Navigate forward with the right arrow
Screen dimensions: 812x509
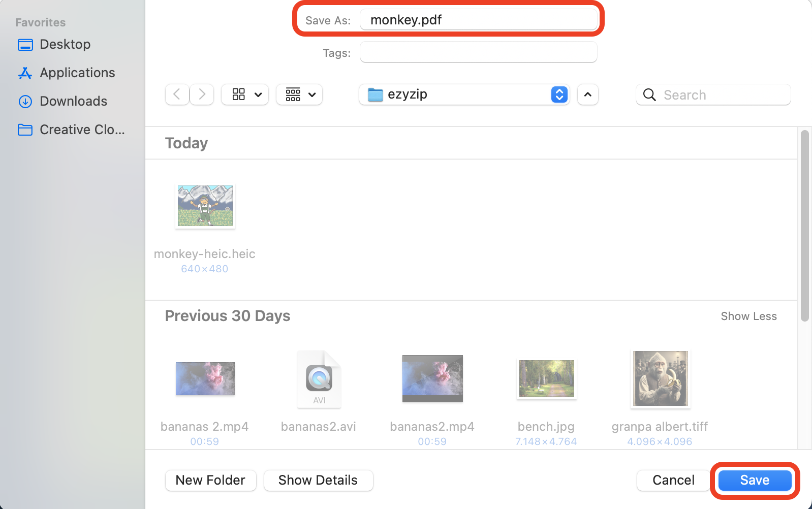click(x=202, y=94)
